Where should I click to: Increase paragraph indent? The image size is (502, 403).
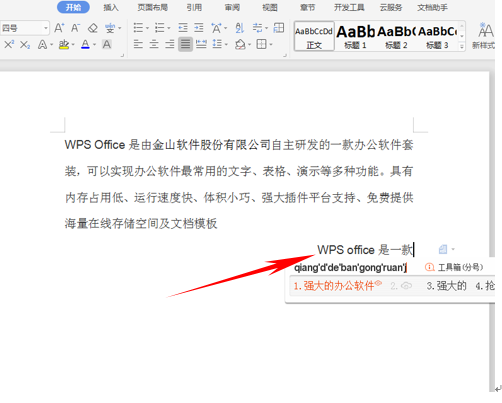click(199, 28)
